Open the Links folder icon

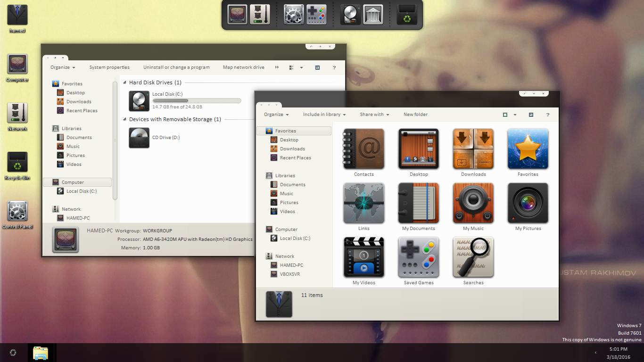click(x=363, y=203)
